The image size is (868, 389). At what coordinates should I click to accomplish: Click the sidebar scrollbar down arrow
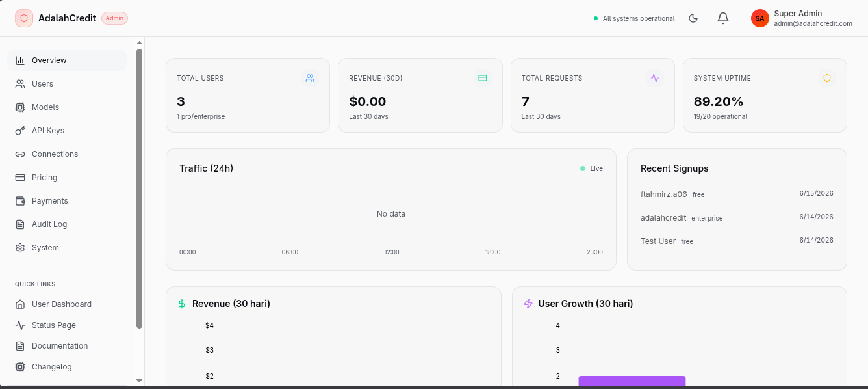pyautogui.click(x=139, y=381)
